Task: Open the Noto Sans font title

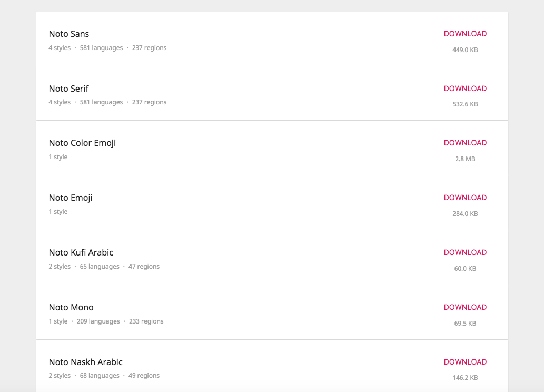Action: pyautogui.click(x=69, y=34)
